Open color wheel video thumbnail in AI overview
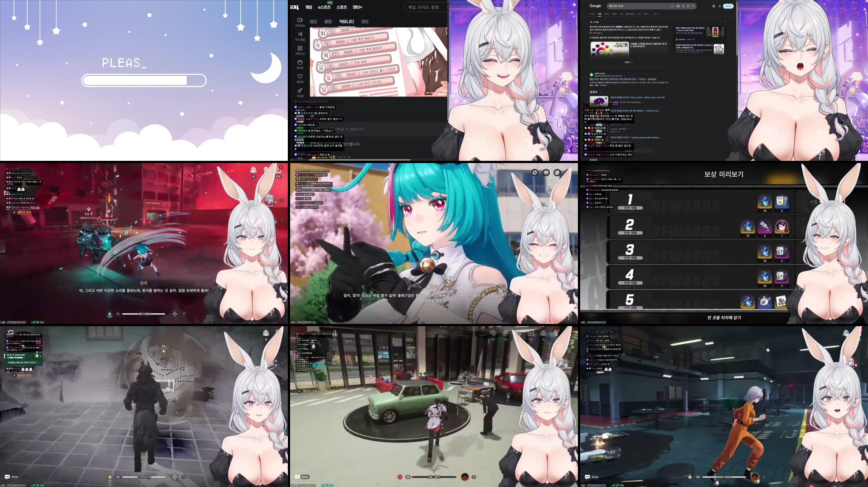This screenshot has width=868, height=487. [609, 49]
